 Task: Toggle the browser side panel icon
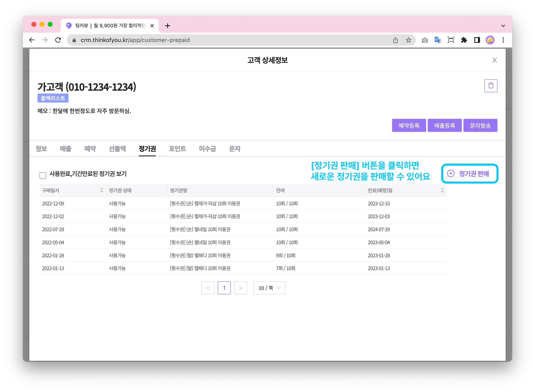click(477, 40)
